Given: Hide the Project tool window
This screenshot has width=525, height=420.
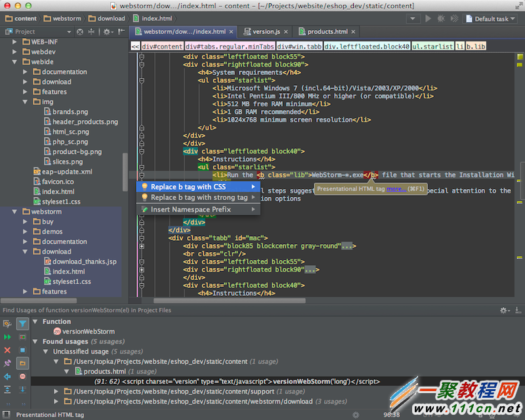Looking at the screenshot, I should (121, 31).
